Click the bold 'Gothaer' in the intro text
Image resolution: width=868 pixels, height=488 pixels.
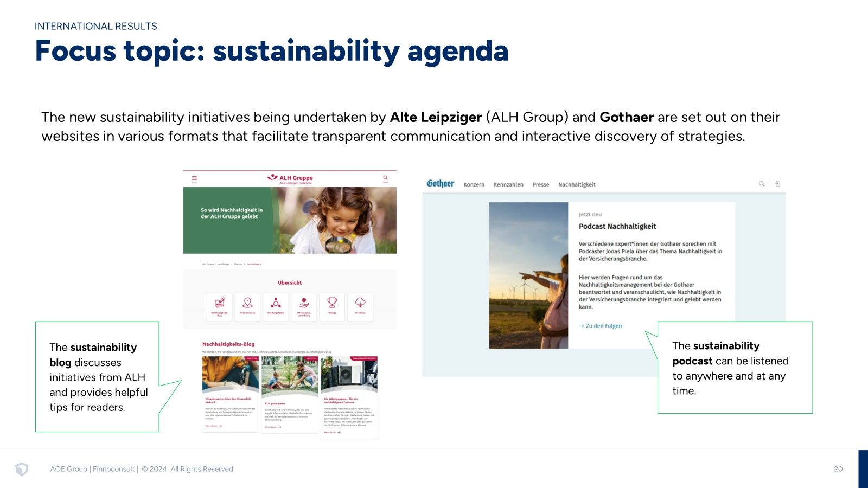(x=627, y=117)
